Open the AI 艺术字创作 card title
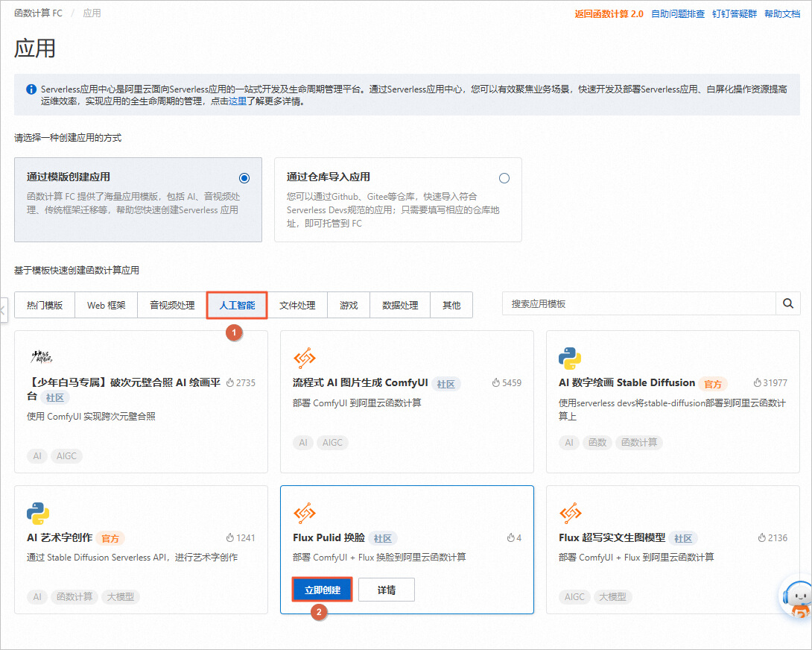The width and height of the screenshot is (812, 650). pos(60,537)
